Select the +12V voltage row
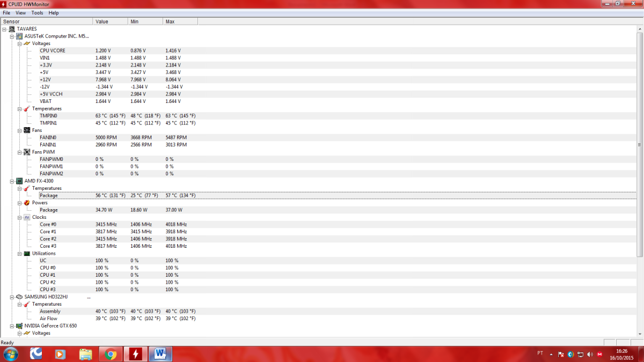Image resolution: width=644 pixels, height=362 pixels. click(x=338, y=79)
